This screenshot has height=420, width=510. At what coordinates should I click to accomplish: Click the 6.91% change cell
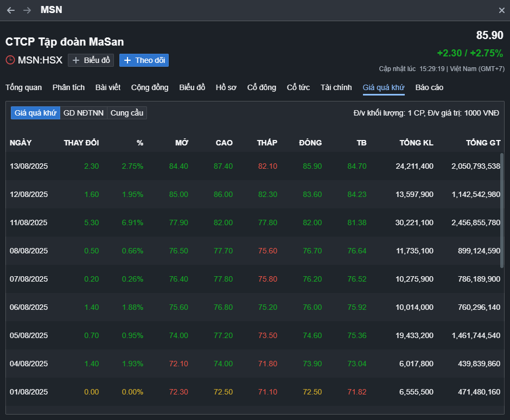click(x=132, y=223)
